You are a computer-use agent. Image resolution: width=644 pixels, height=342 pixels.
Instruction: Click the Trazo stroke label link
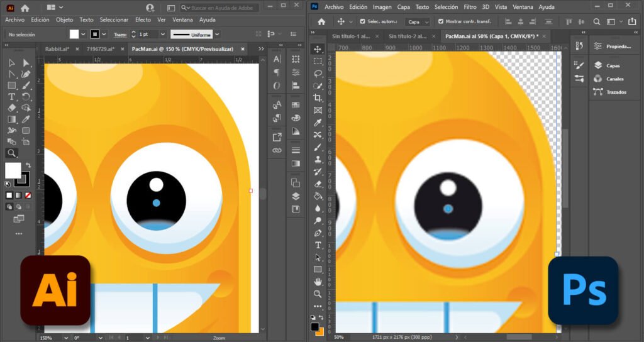pyautogui.click(x=120, y=35)
